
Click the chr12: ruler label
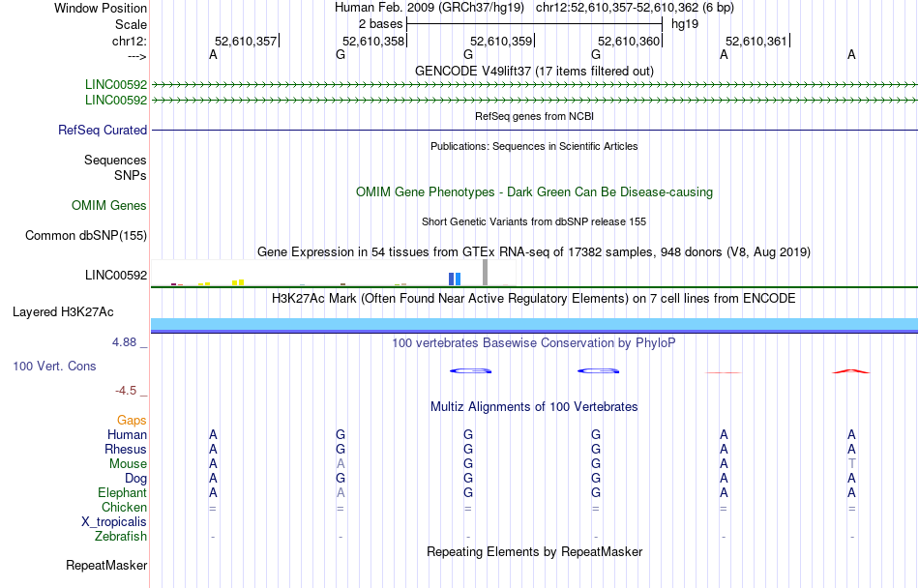click(129, 41)
